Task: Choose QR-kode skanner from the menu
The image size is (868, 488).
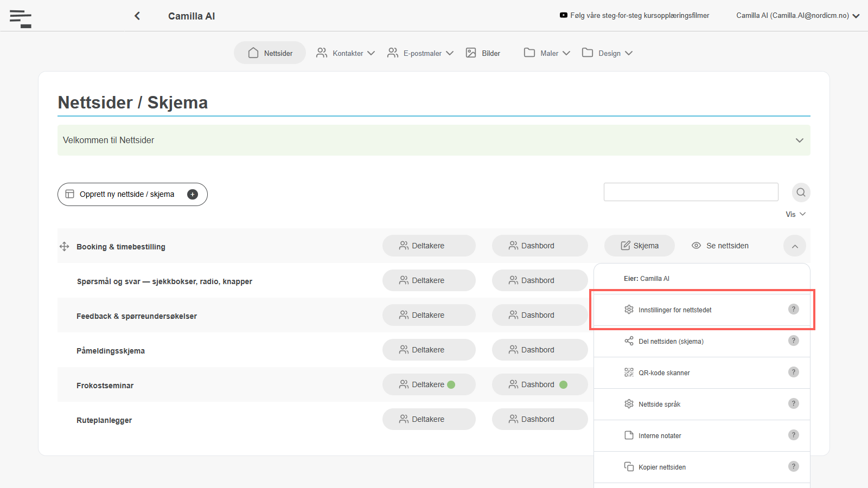Action: point(702,373)
